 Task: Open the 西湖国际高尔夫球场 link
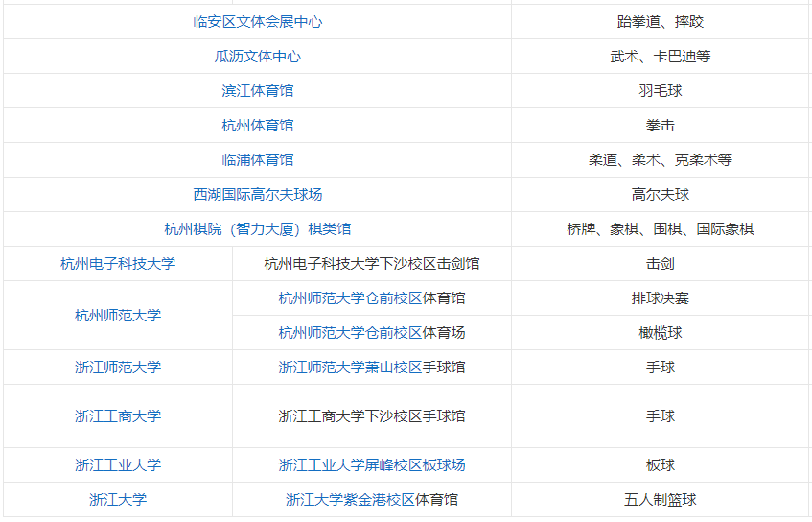pyautogui.click(x=257, y=195)
